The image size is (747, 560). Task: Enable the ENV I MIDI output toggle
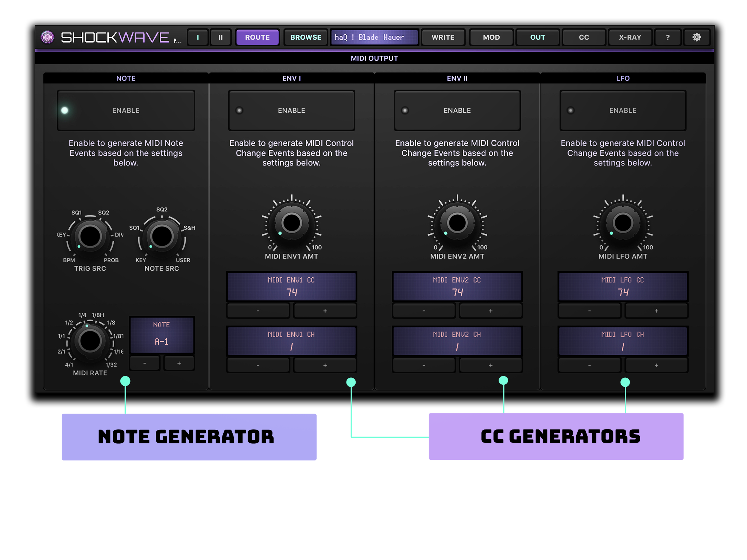pos(291,110)
